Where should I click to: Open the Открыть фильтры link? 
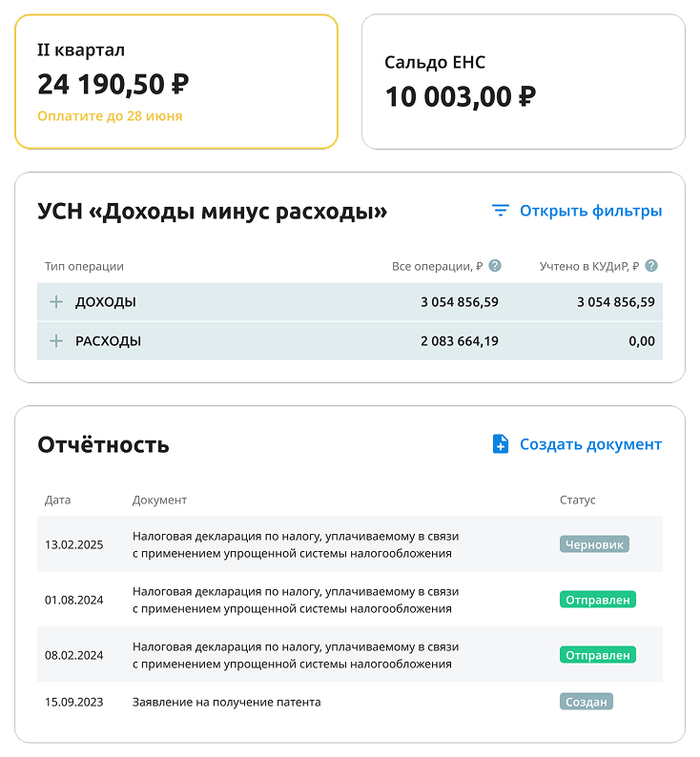click(590, 211)
